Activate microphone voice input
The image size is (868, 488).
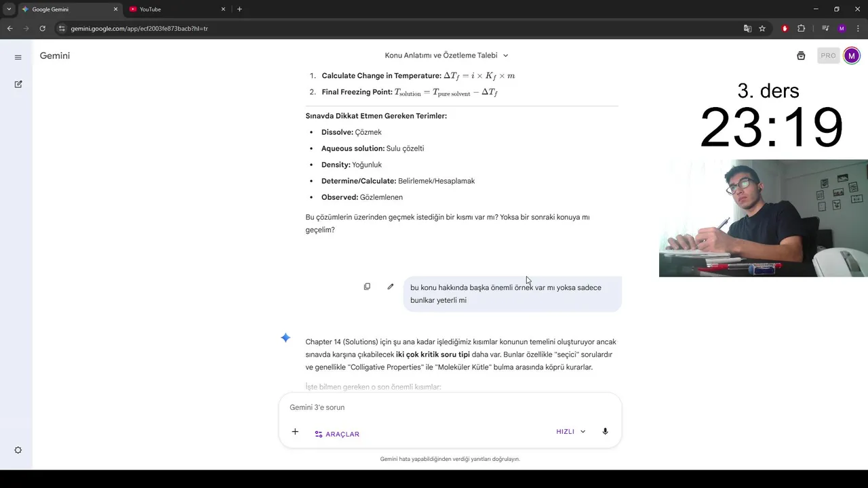pyautogui.click(x=605, y=432)
